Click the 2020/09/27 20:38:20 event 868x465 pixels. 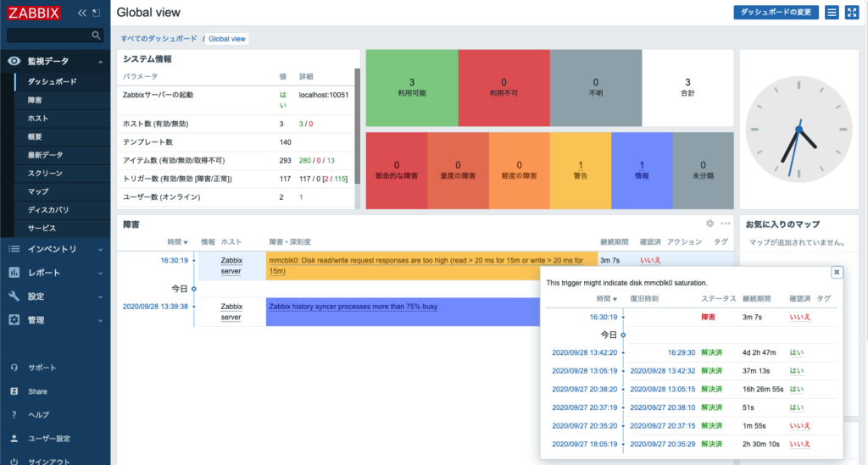coord(585,390)
